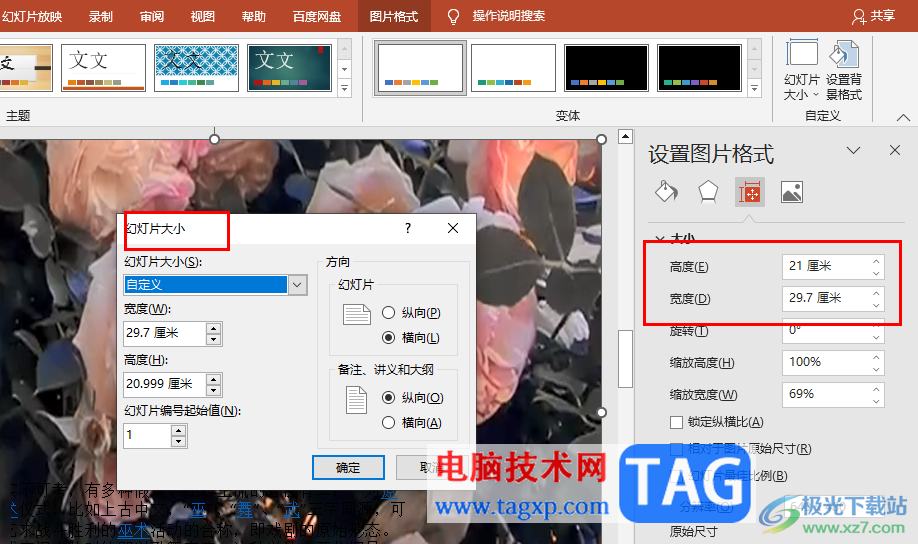Close the Format Picture pane
Screen dimensions: 918x544
coord(895,150)
